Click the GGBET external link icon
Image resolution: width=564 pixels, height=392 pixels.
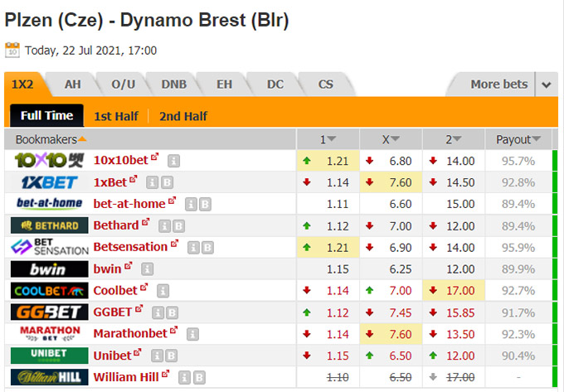(139, 308)
